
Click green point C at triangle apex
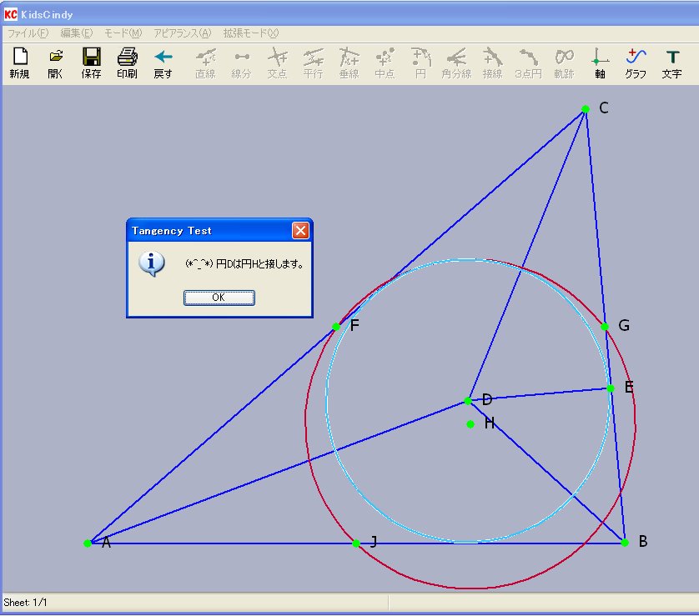click(x=586, y=109)
